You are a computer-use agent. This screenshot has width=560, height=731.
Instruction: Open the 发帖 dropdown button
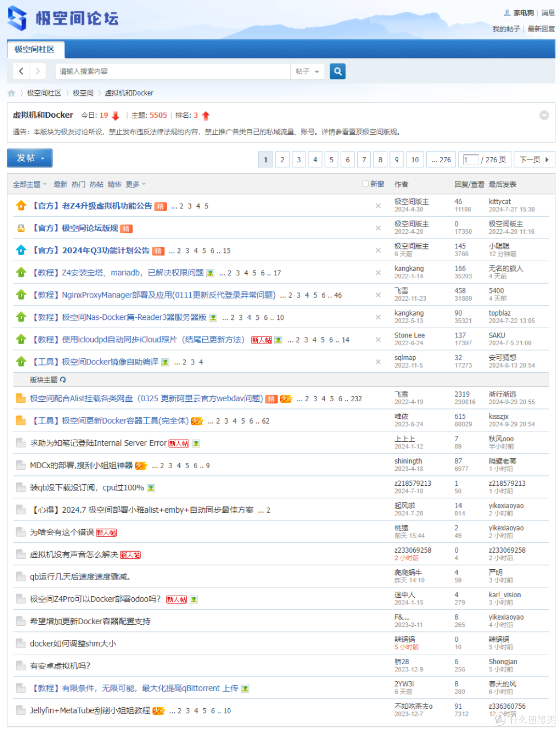[30, 158]
